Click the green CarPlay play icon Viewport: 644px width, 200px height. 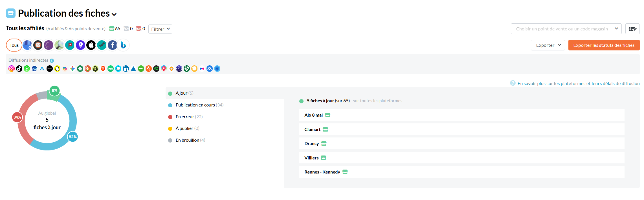tap(27, 68)
